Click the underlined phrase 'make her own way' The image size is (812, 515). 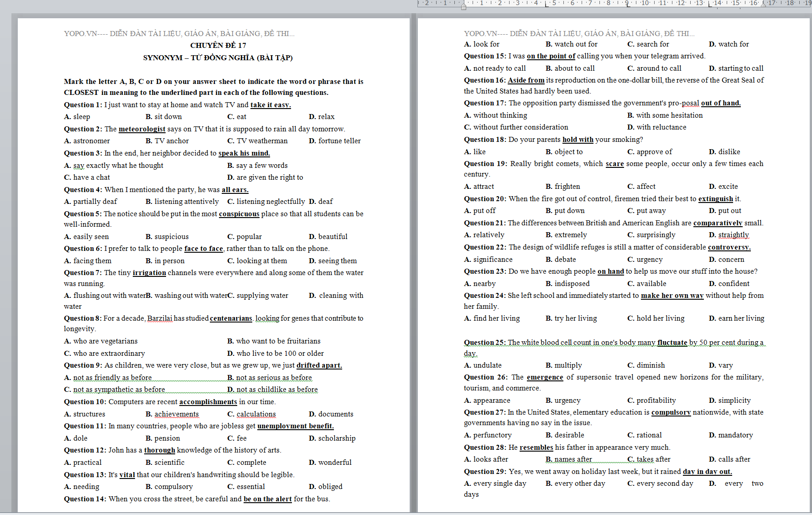pos(672,296)
